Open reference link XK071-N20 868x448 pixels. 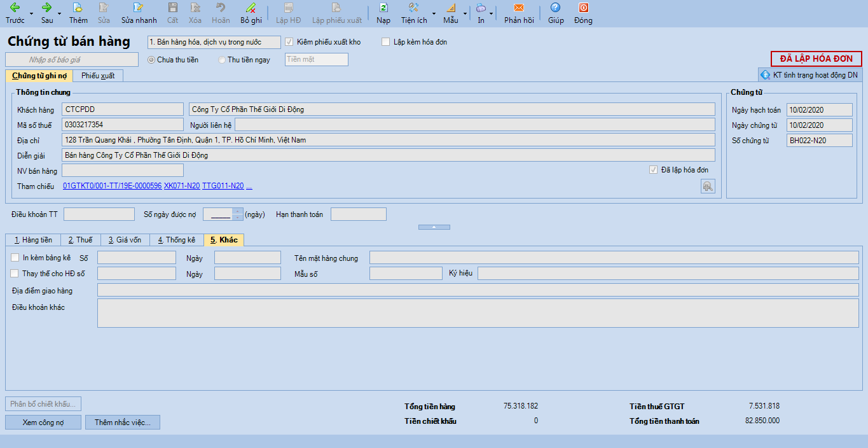coord(182,186)
